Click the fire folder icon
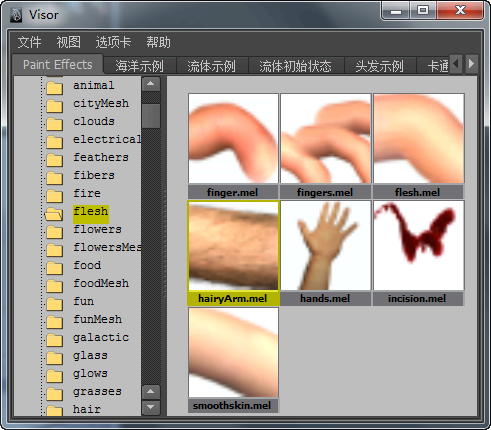 55,195
